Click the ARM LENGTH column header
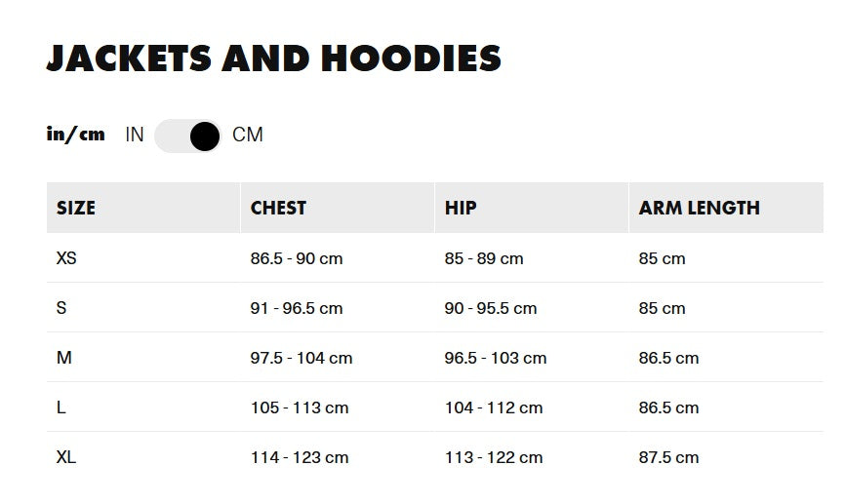The image size is (845, 504). 699,208
